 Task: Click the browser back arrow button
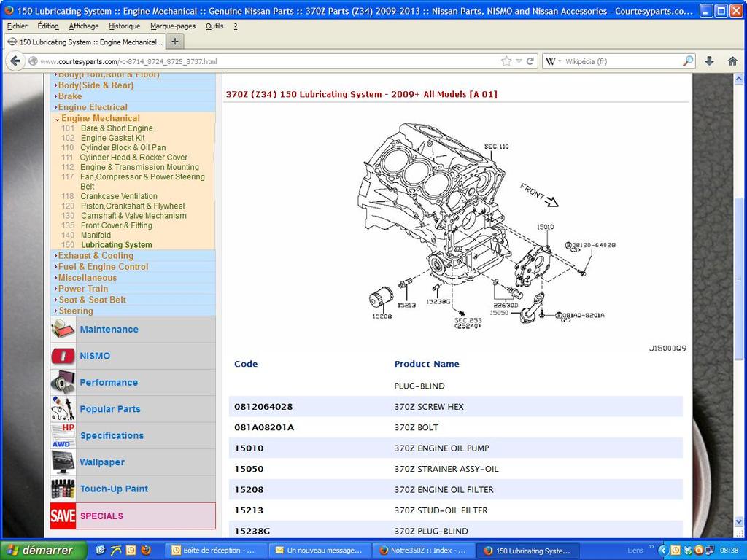[x=15, y=61]
